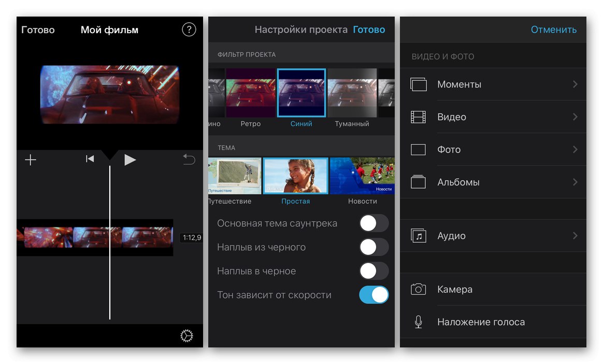
Task: Open the Моменты menu entry
Action: tap(493, 84)
